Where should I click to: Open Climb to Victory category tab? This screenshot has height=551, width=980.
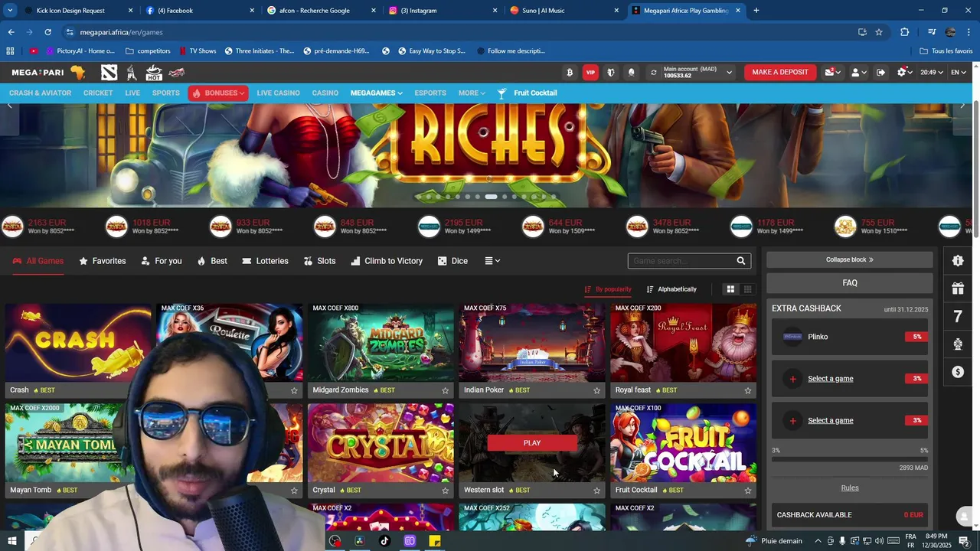tap(387, 261)
